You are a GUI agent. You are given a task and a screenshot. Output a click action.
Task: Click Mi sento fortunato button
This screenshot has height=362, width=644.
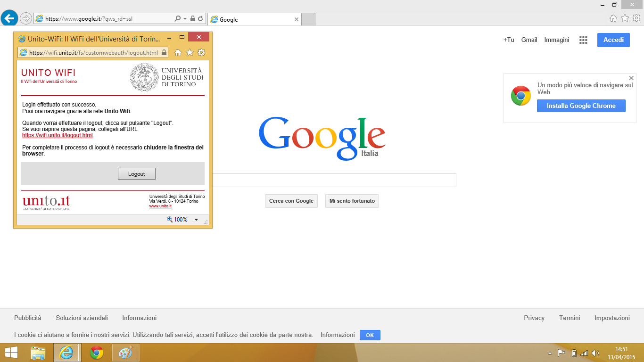[x=352, y=201]
